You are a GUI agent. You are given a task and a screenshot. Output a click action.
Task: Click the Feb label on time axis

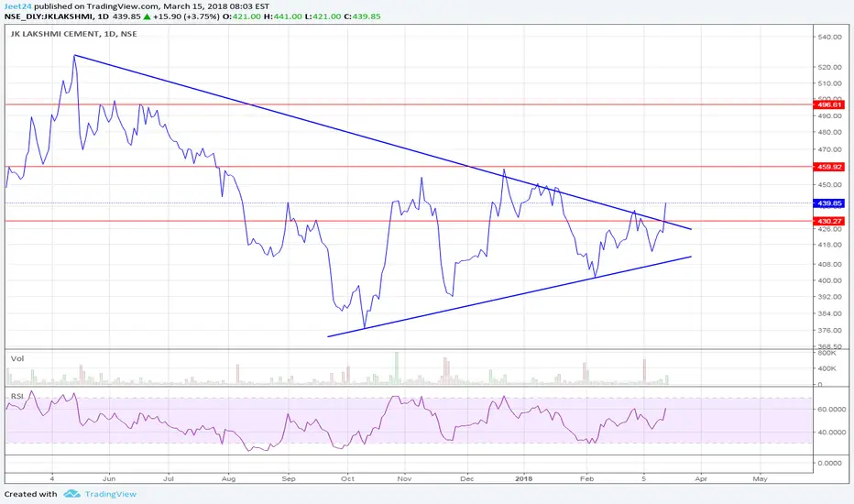coord(586,479)
